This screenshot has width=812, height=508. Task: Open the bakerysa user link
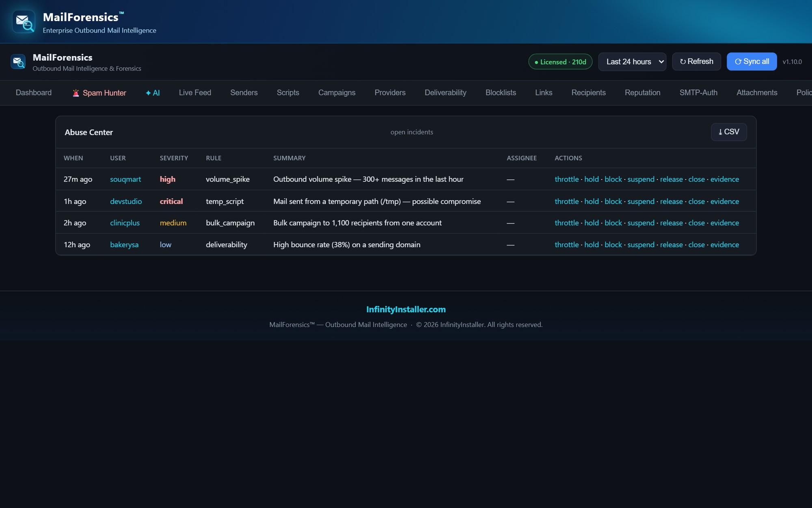(124, 245)
